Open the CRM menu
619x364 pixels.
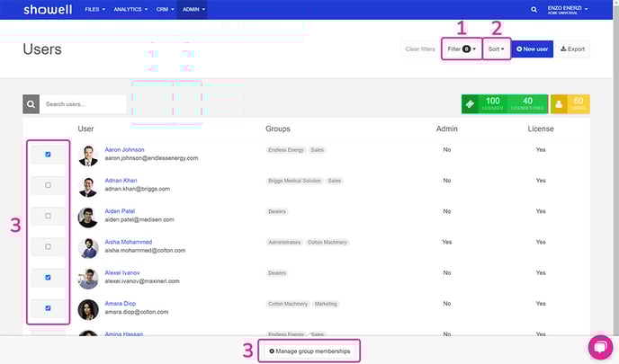tap(165, 9)
